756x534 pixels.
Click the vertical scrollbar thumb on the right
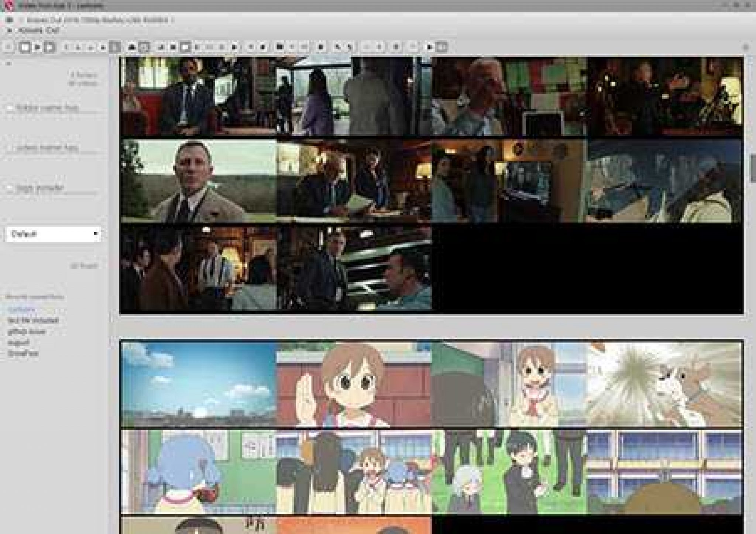(x=753, y=168)
